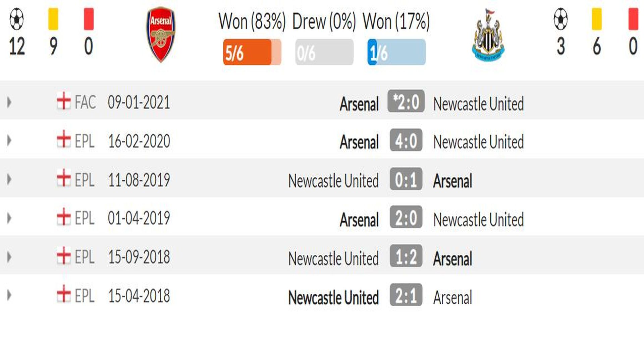Open the *2:0 score of FA Cup match
The height and width of the screenshot is (362, 644).
(x=406, y=101)
